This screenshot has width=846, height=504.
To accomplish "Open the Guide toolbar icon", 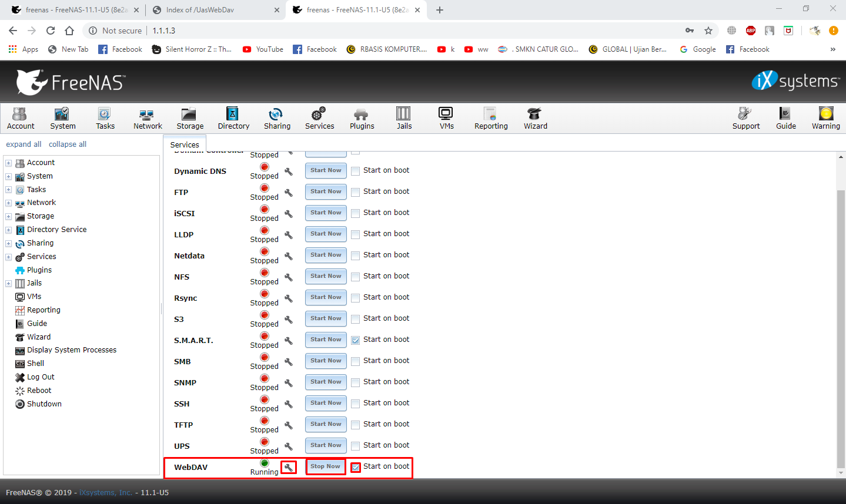I will (786, 118).
